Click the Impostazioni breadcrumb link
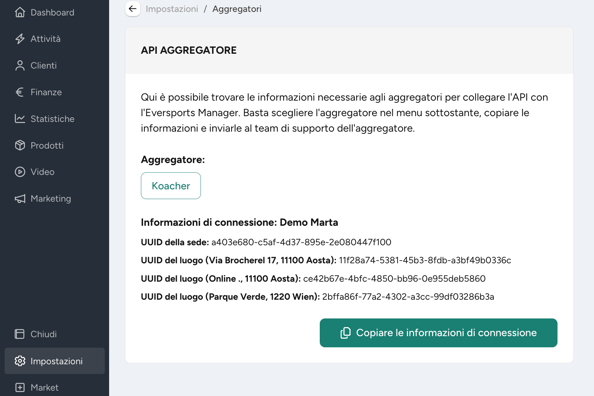Screen dimensions: 594x396 172,9
